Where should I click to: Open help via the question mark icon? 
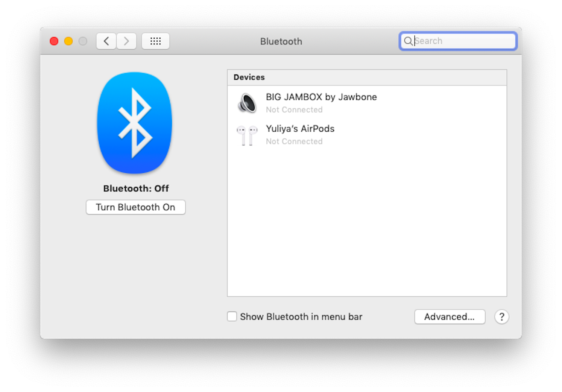pos(502,317)
